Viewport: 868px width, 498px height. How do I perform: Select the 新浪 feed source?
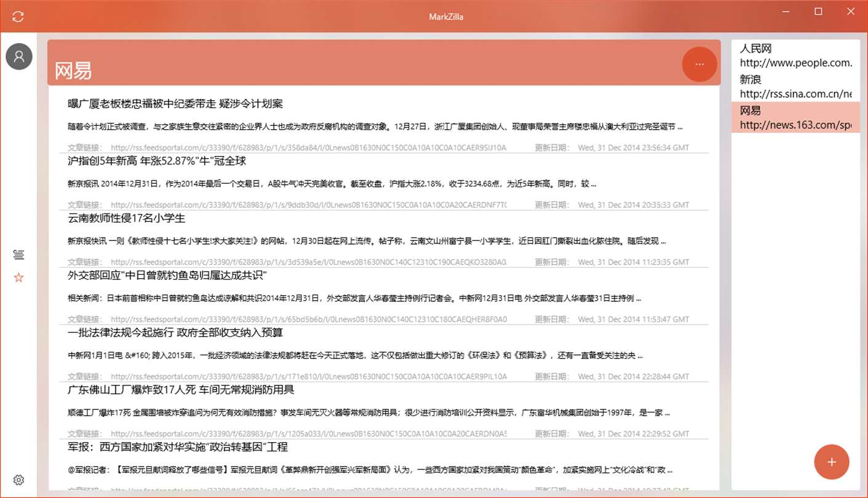click(795, 87)
